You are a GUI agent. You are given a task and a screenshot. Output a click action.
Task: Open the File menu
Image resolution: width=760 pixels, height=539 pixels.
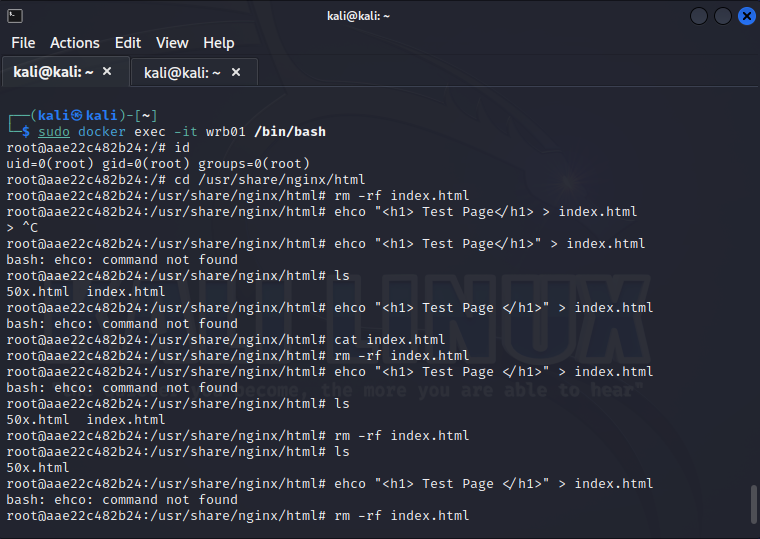(x=23, y=43)
